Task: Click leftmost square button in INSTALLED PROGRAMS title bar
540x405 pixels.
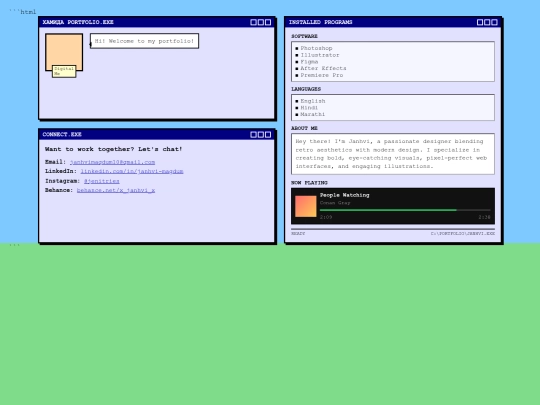Action: tap(480, 22)
